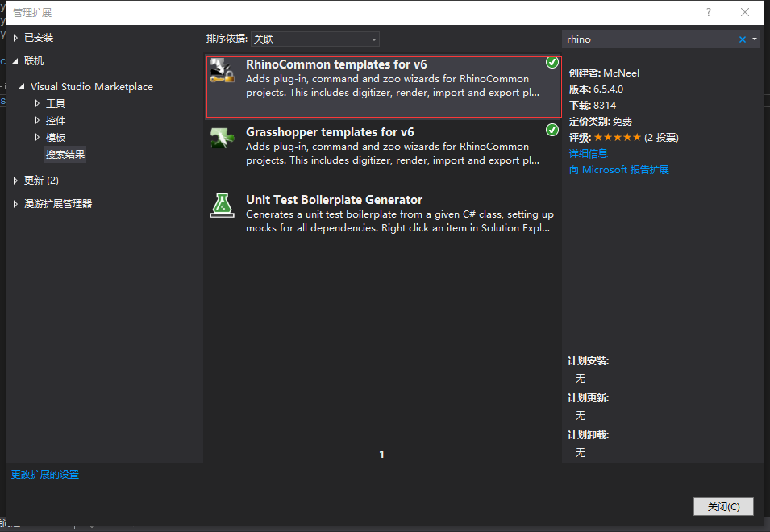Screen dimensions: 770x532
Task: Select RhinoCommon templates for v6 title
Action: pos(336,64)
